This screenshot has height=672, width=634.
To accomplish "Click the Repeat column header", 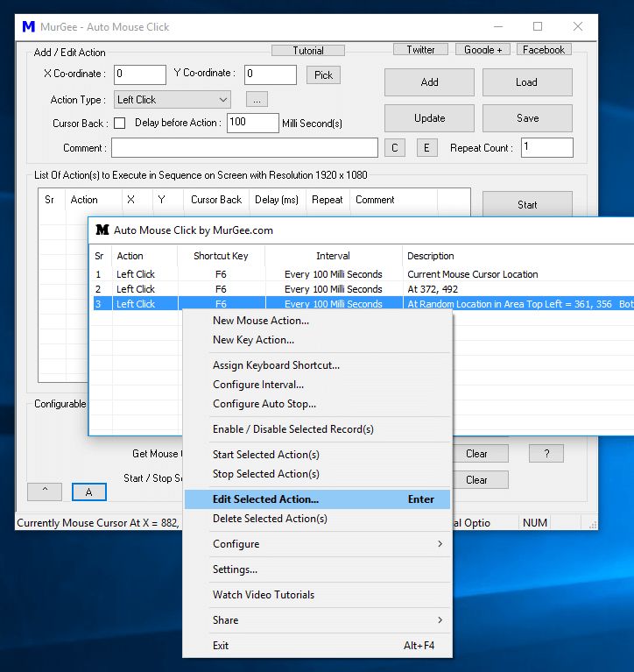I will 328,200.
